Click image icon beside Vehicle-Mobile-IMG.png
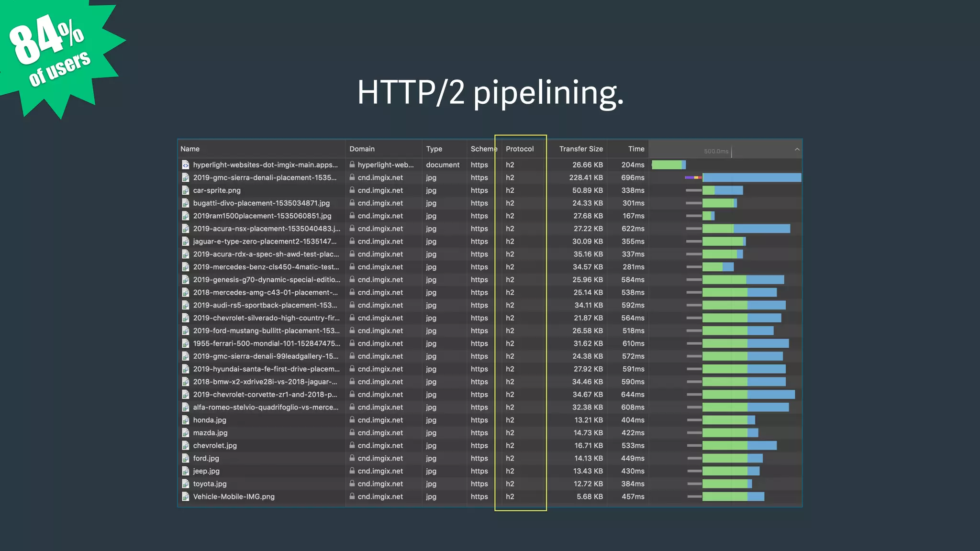 click(x=186, y=496)
